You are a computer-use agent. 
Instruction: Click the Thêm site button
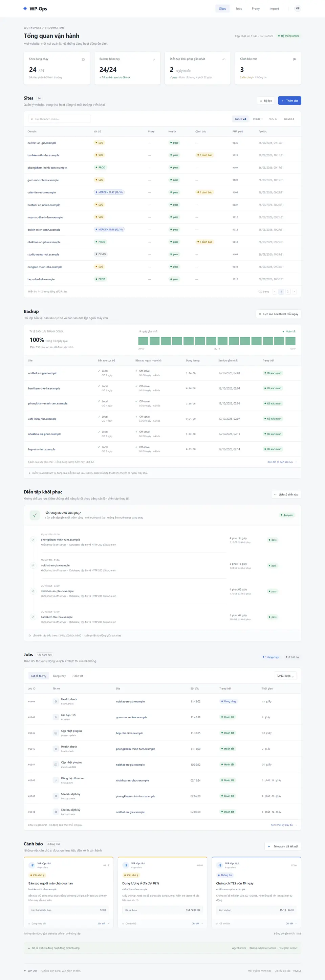(289, 101)
